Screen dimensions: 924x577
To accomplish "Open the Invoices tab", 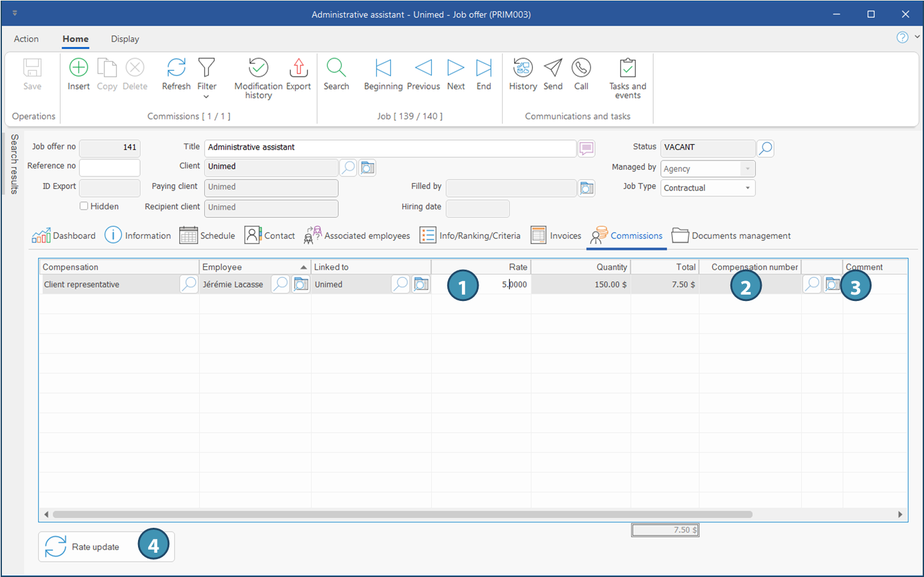I will pos(556,236).
